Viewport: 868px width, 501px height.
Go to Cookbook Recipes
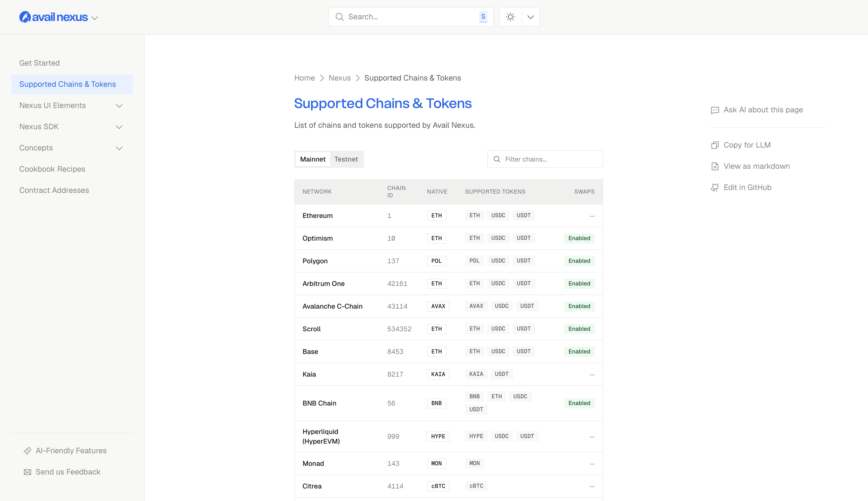click(x=52, y=169)
